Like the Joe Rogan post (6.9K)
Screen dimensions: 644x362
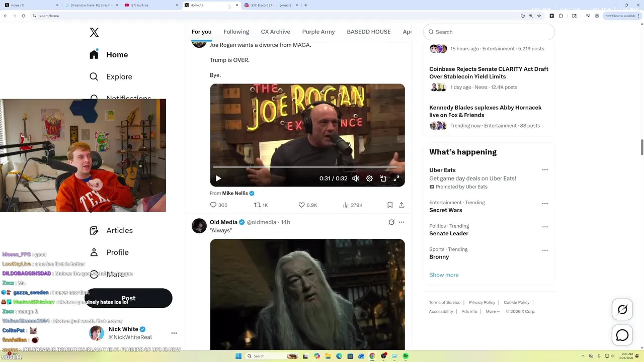pyautogui.click(x=307, y=205)
